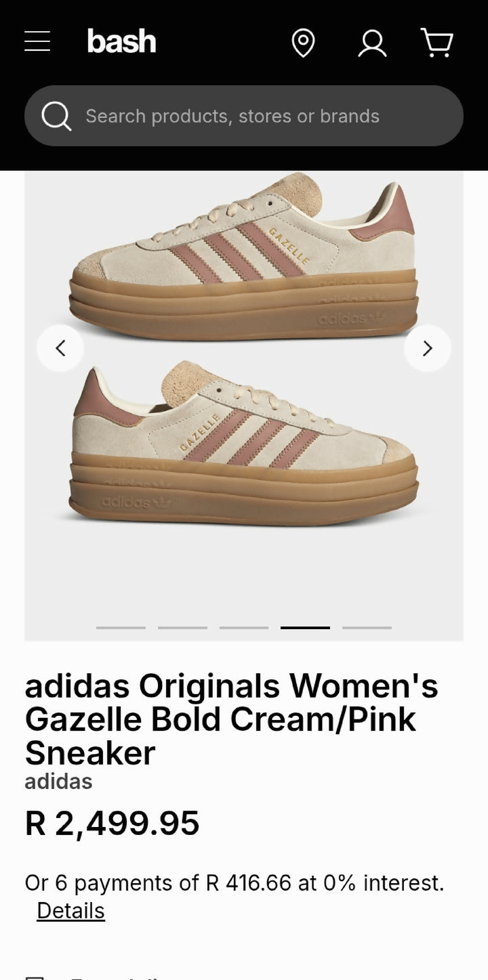Viewport: 488px width, 980px height.
Task: Jump to the third carousel image indicator
Action: click(x=244, y=628)
